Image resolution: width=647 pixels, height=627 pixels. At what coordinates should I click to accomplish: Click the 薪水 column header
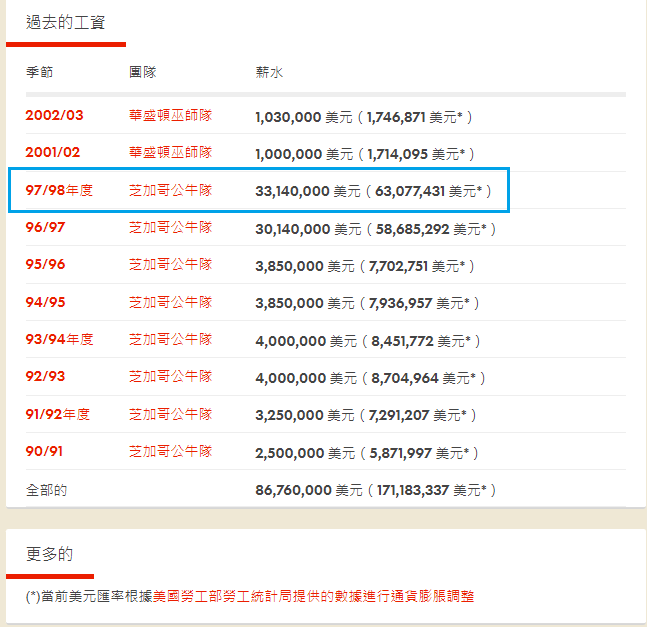[269, 72]
